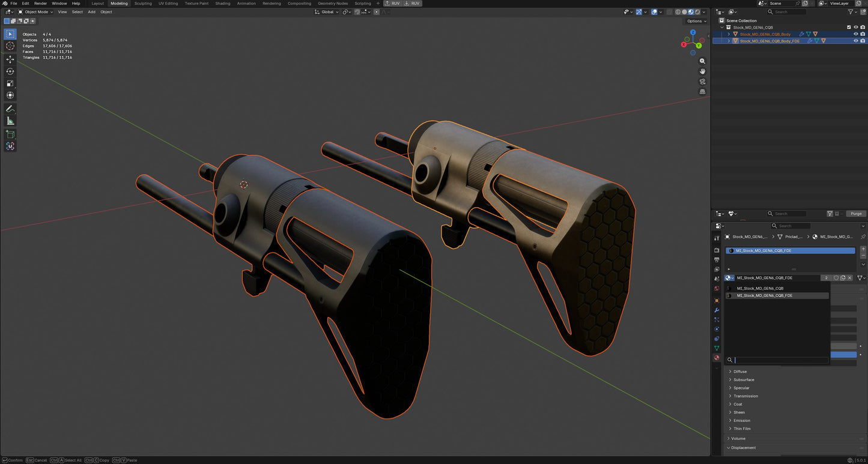Open the Physics properties tab
Image resolution: width=868 pixels, height=464 pixels.
click(717, 329)
